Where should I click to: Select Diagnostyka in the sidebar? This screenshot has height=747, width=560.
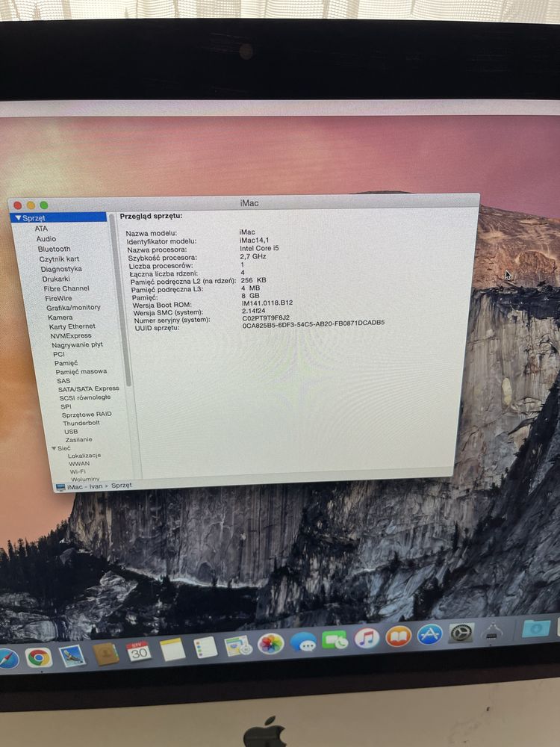61,269
